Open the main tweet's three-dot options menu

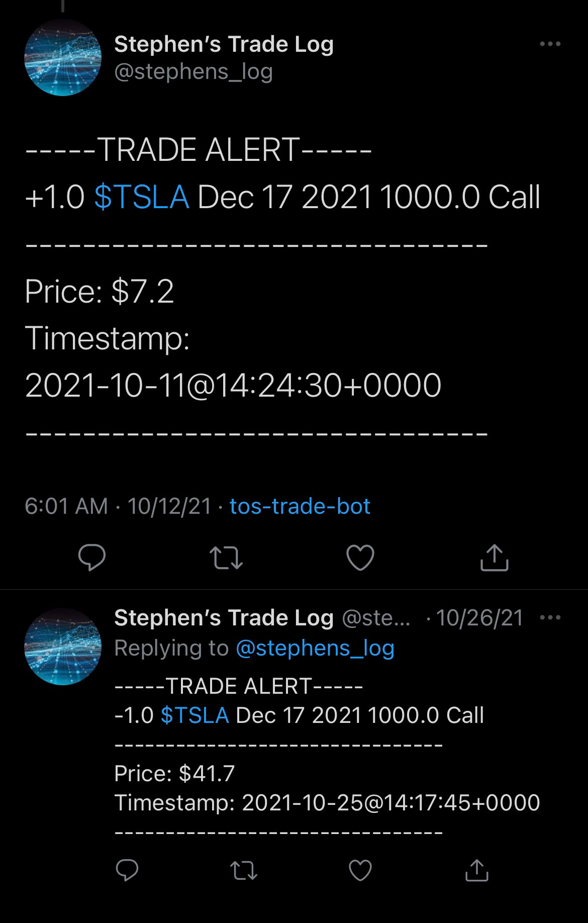550,44
